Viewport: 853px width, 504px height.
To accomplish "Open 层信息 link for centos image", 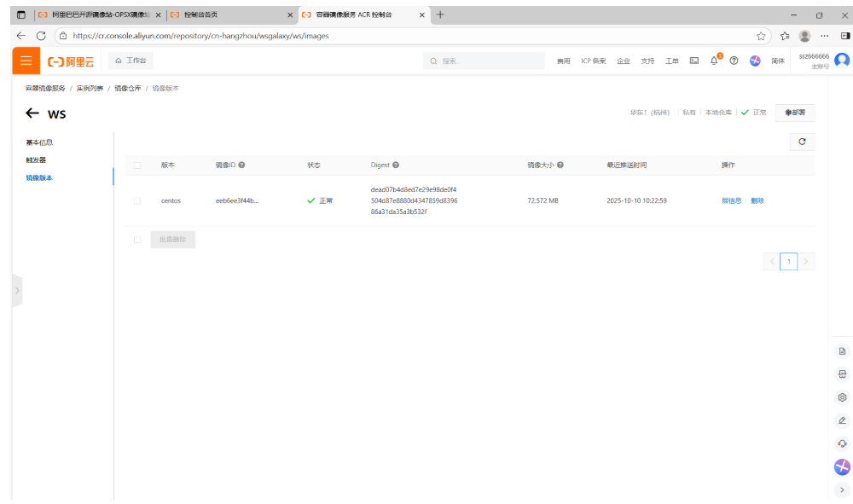I will [731, 200].
